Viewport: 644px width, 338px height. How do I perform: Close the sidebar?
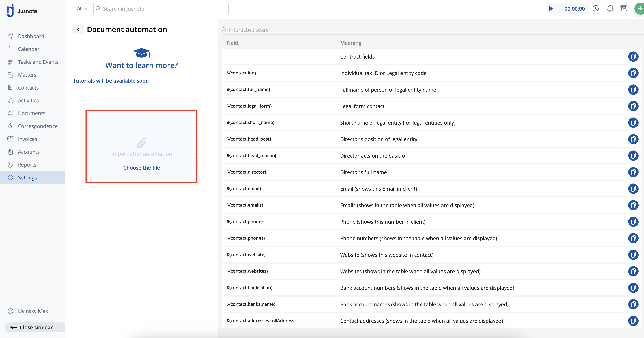click(x=35, y=327)
